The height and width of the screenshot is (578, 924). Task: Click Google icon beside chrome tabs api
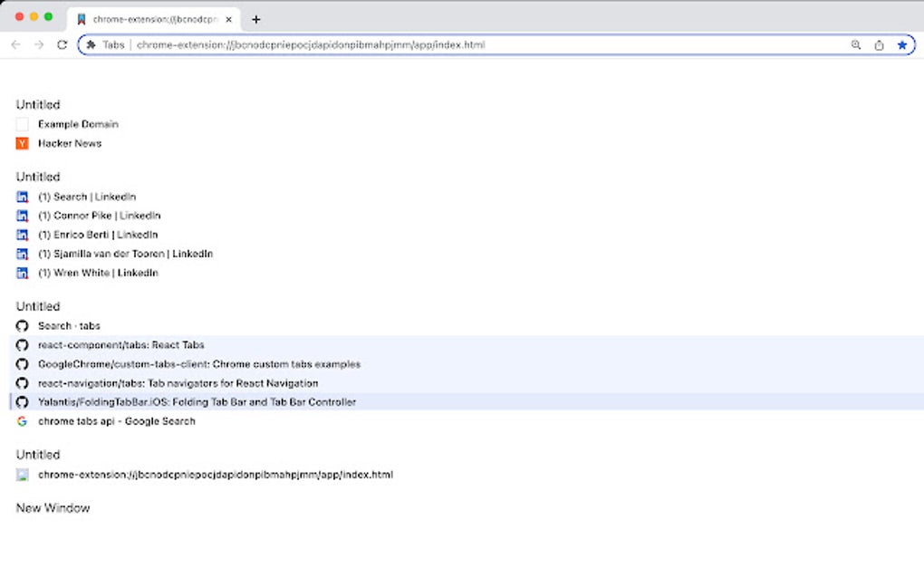click(22, 421)
